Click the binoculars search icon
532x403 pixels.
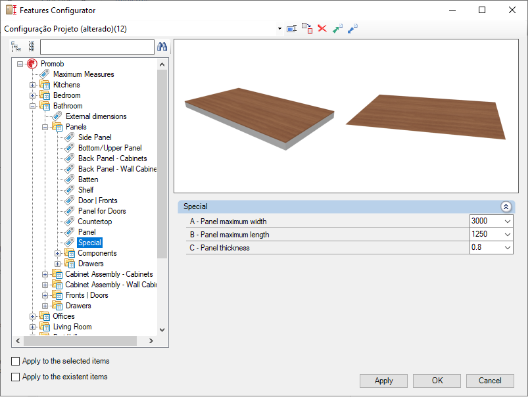[162, 47]
